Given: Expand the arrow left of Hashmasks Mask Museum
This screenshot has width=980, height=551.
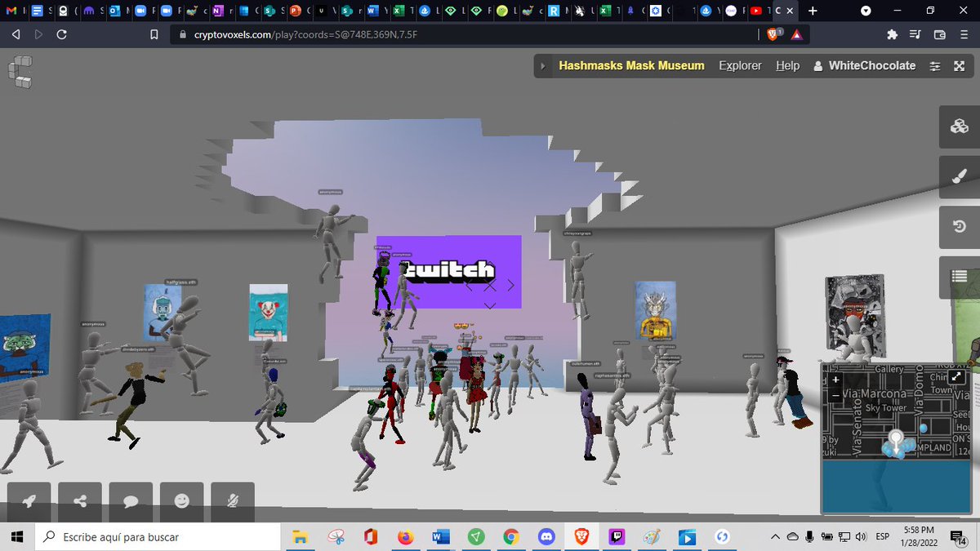Looking at the screenshot, I should (x=544, y=66).
